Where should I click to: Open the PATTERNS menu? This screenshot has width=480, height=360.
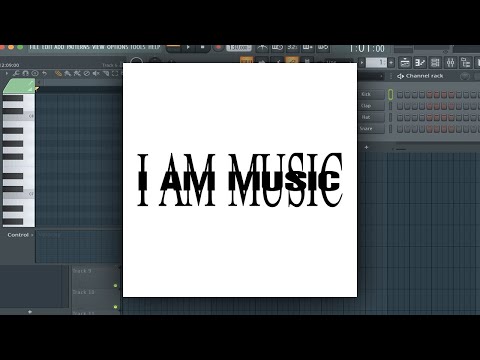[78, 47]
